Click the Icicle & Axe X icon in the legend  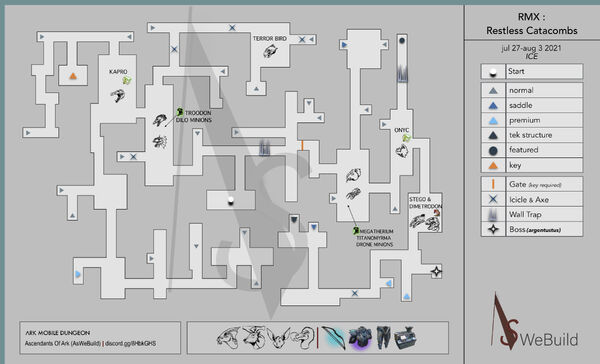(493, 199)
